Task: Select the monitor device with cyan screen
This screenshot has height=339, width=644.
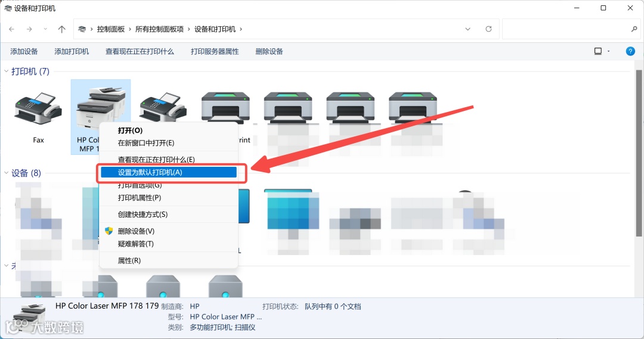Action: tap(292, 213)
